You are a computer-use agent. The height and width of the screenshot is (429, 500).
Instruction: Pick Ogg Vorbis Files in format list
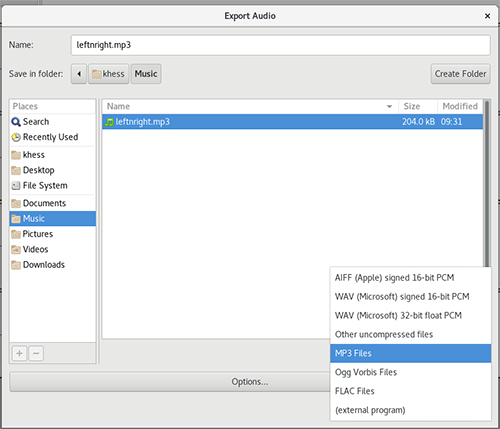[411, 372]
